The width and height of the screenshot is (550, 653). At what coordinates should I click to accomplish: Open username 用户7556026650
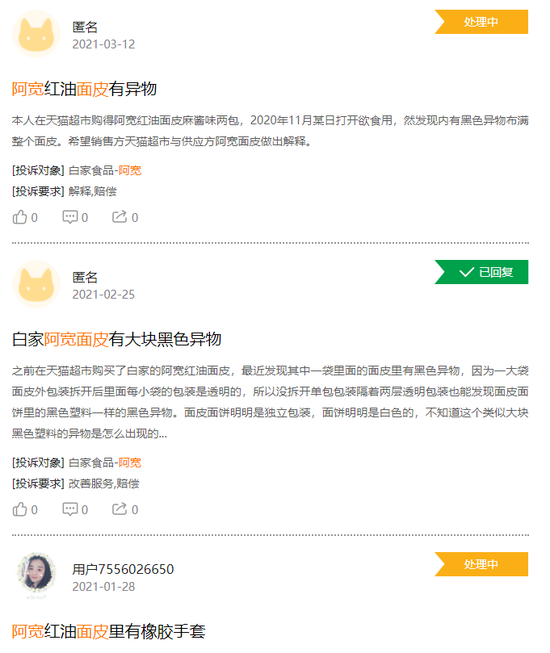pos(123,569)
